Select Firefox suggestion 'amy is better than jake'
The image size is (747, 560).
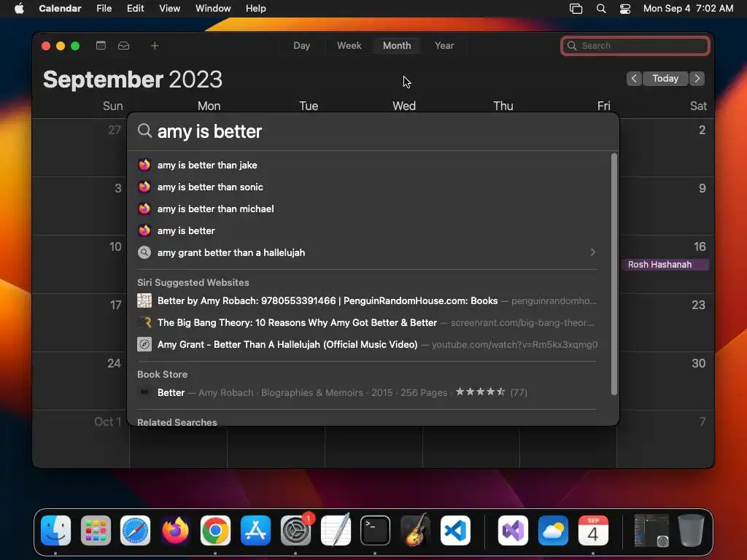pyautogui.click(x=367, y=166)
